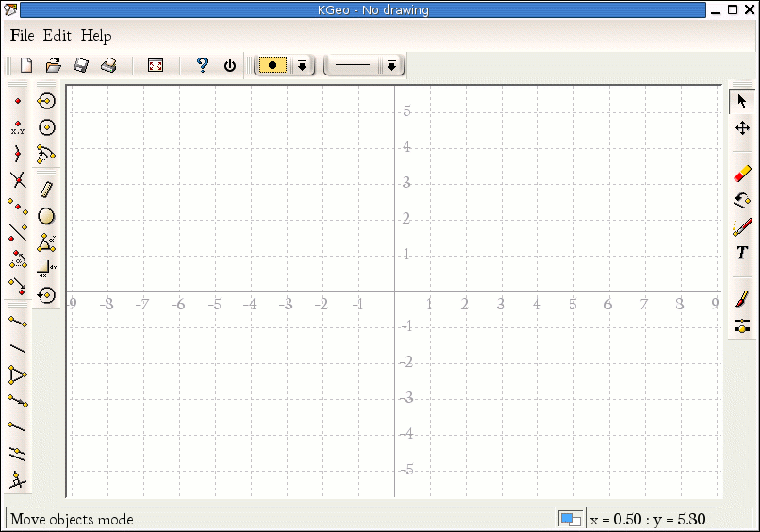The image size is (760, 532).
Task: Open the Help menu
Action: pyautogui.click(x=95, y=36)
